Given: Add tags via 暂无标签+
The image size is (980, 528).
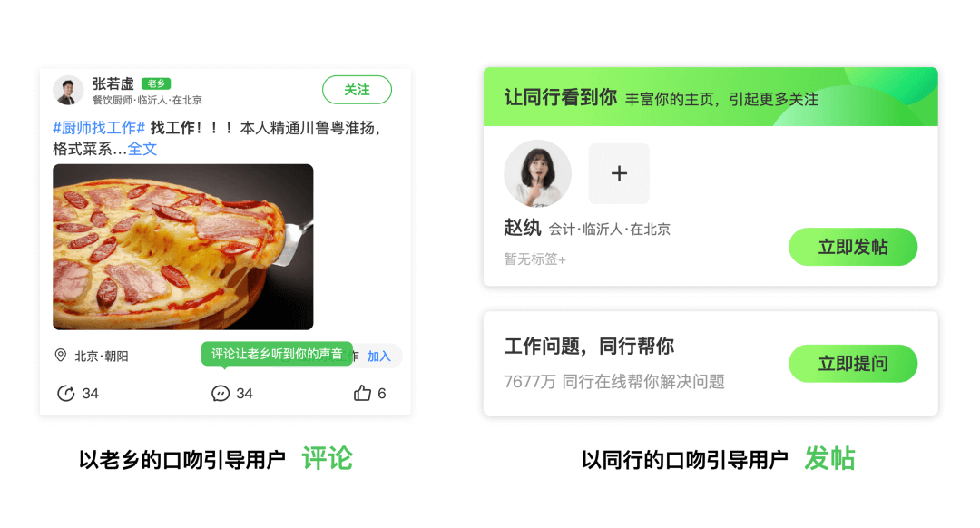Looking at the screenshot, I should 535,259.
